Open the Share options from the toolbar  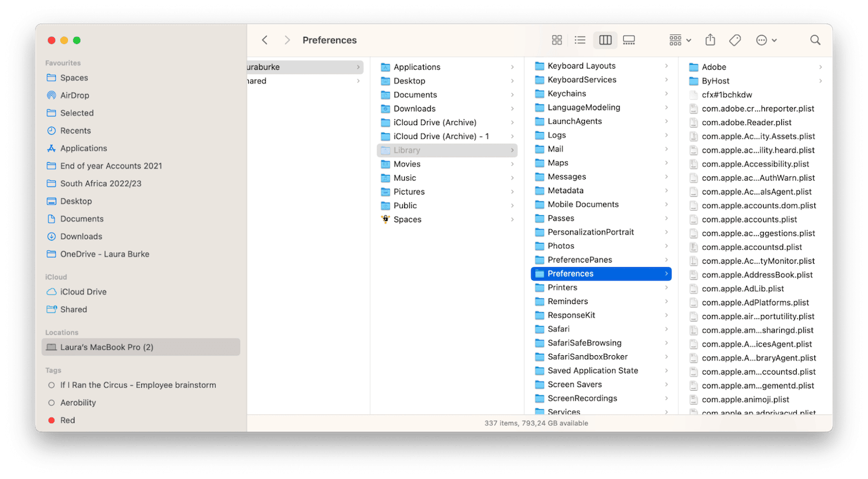click(x=710, y=40)
